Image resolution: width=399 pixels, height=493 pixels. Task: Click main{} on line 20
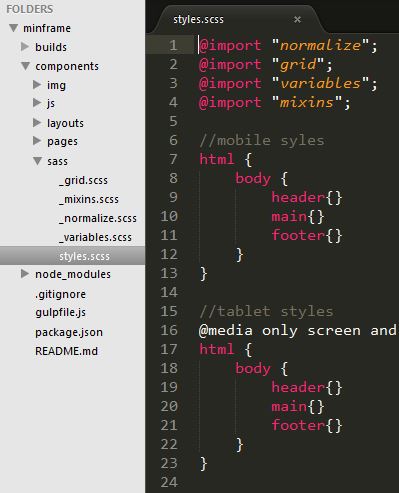298,406
